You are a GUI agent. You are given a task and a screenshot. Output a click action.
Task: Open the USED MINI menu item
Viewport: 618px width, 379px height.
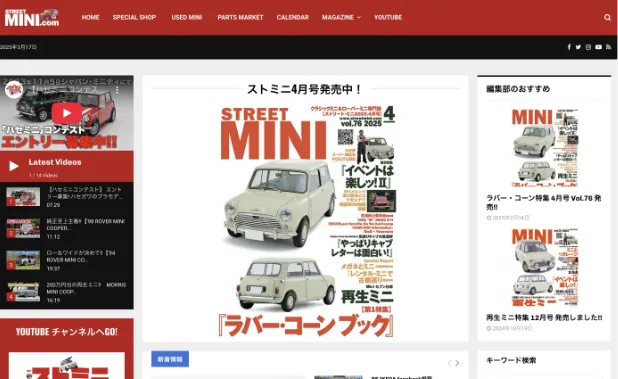point(187,17)
